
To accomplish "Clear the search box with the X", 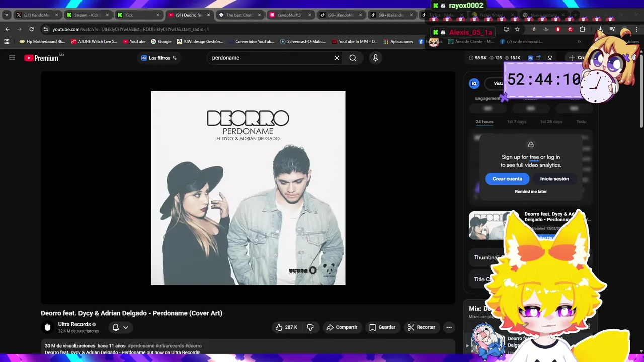I will point(337,58).
